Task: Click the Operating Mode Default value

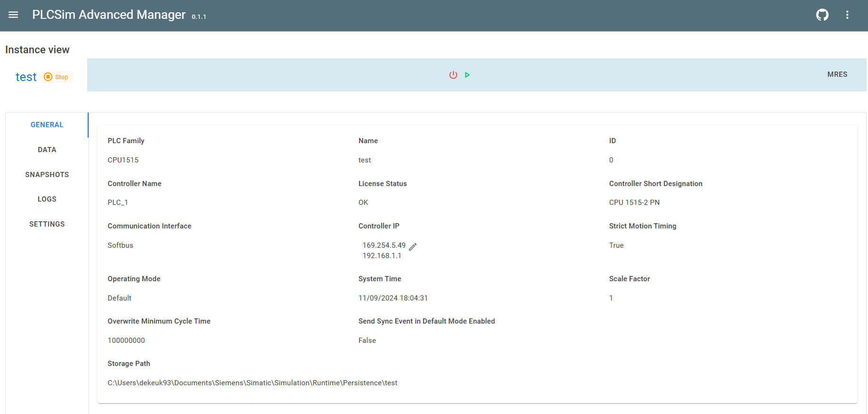Action: [x=119, y=298]
